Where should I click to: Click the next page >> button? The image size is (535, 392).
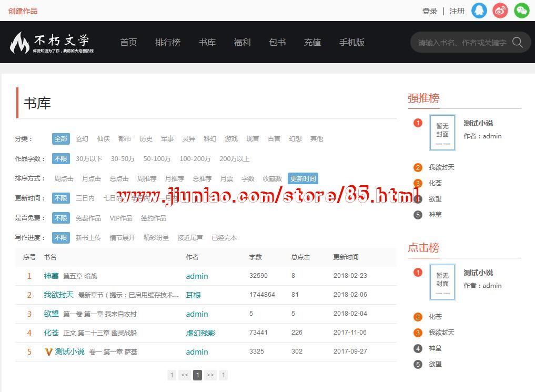pyautogui.click(x=210, y=375)
